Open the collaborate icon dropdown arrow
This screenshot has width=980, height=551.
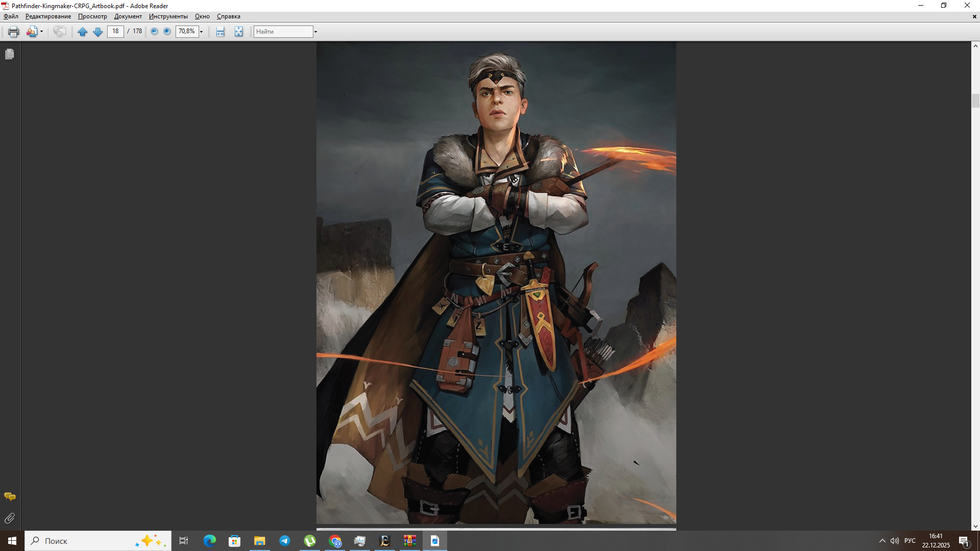click(41, 32)
